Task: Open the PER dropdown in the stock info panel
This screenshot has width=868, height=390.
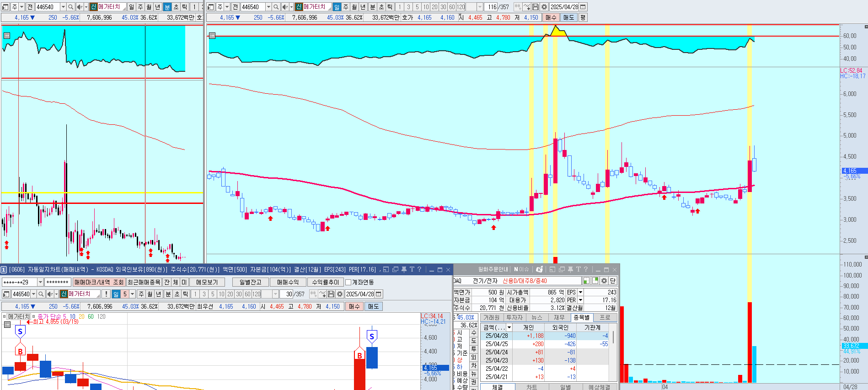Action: tap(580, 300)
